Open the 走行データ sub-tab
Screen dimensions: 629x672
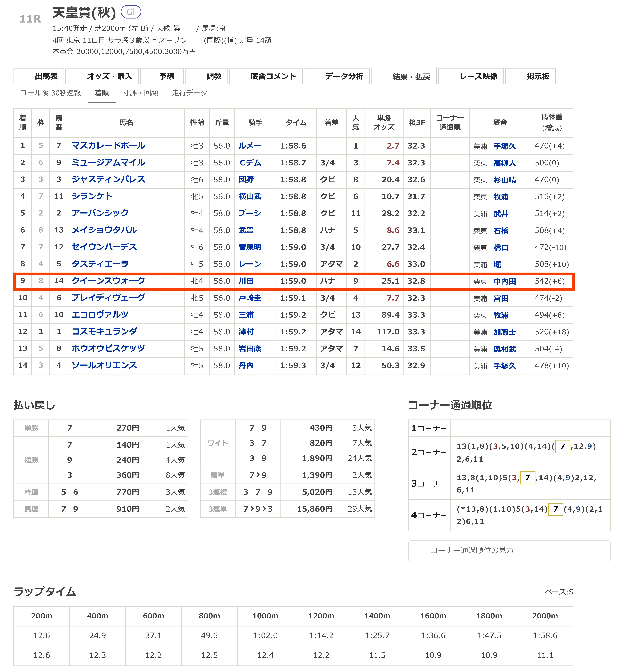190,93
